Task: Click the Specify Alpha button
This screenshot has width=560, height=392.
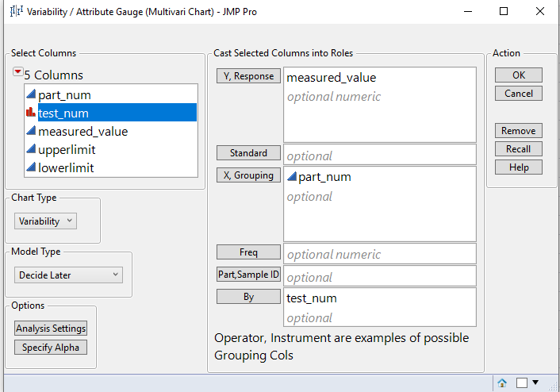Action: [51, 348]
